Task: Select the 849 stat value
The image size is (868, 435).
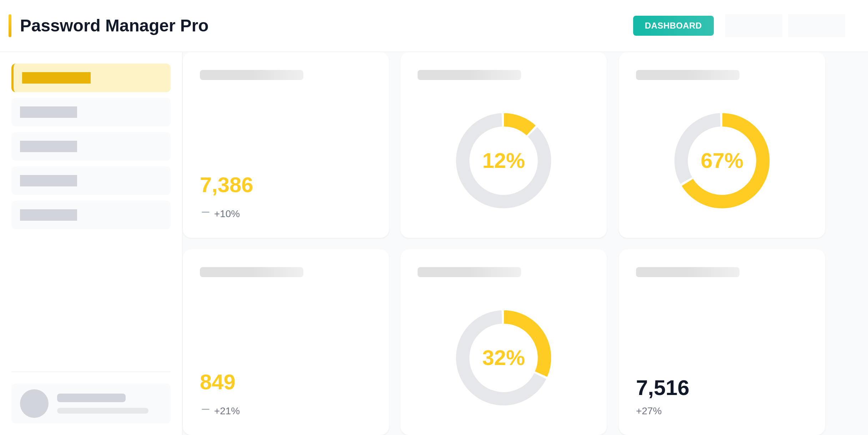Action: 217,382
